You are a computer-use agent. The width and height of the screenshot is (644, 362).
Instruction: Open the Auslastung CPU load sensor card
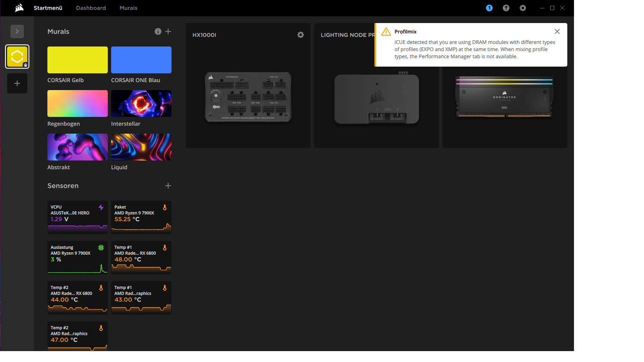pos(78,258)
